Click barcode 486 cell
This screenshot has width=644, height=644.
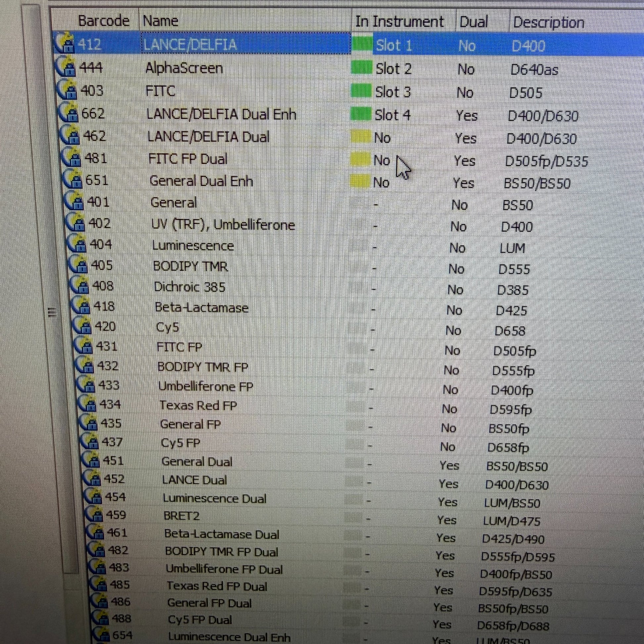click(x=121, y=602)
